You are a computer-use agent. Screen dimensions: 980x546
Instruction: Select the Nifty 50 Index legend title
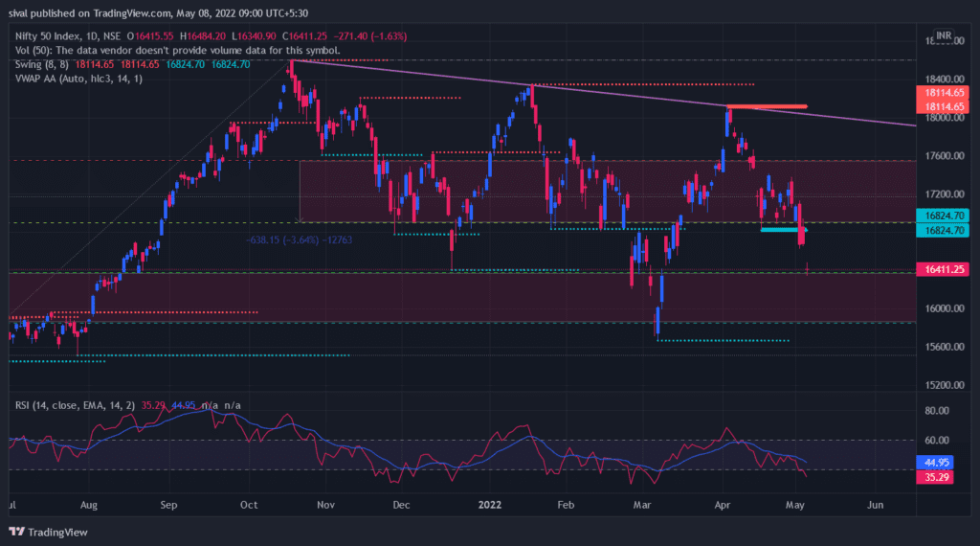pyautogui.click(x=68, y=36)
